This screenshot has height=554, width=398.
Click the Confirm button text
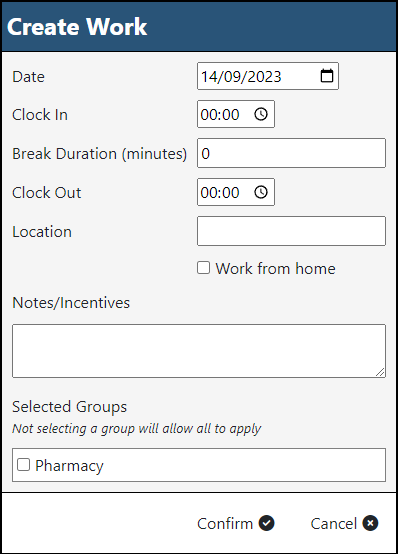click(225, 524)
